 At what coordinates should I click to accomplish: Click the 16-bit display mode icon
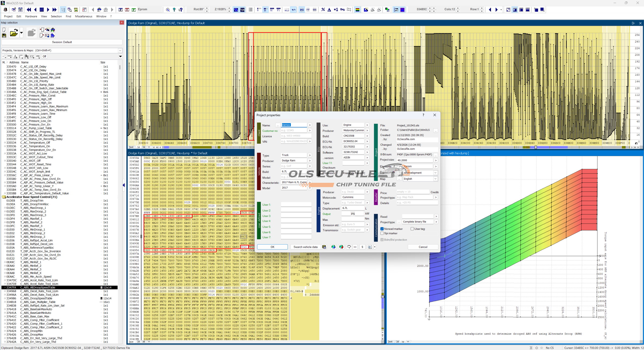click(265, 10)
